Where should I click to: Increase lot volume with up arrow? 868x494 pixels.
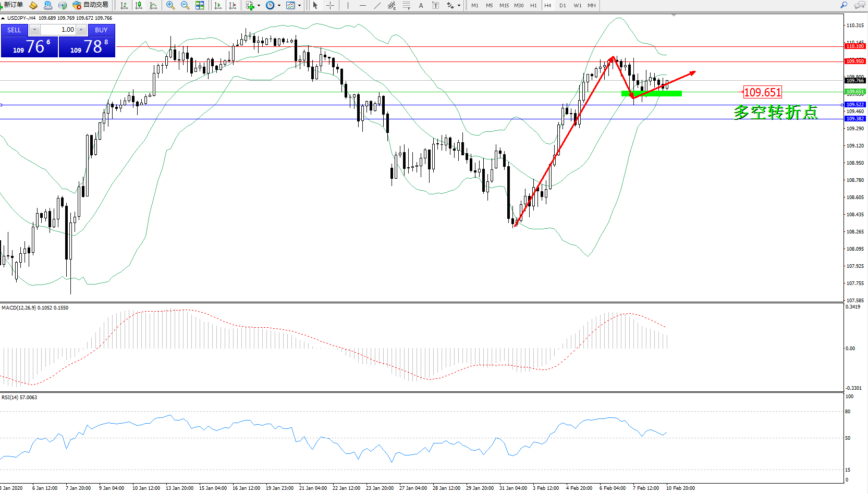81,30
